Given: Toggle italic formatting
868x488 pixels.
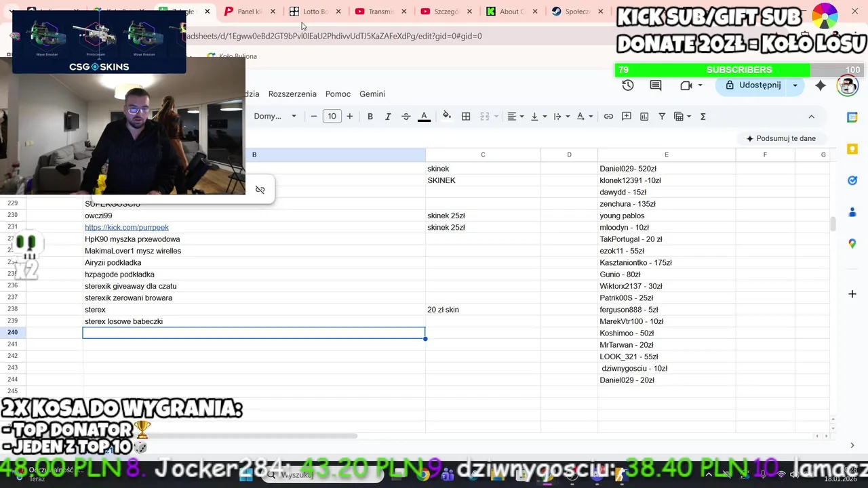Looking at the screenshot, I should [388, 117].
